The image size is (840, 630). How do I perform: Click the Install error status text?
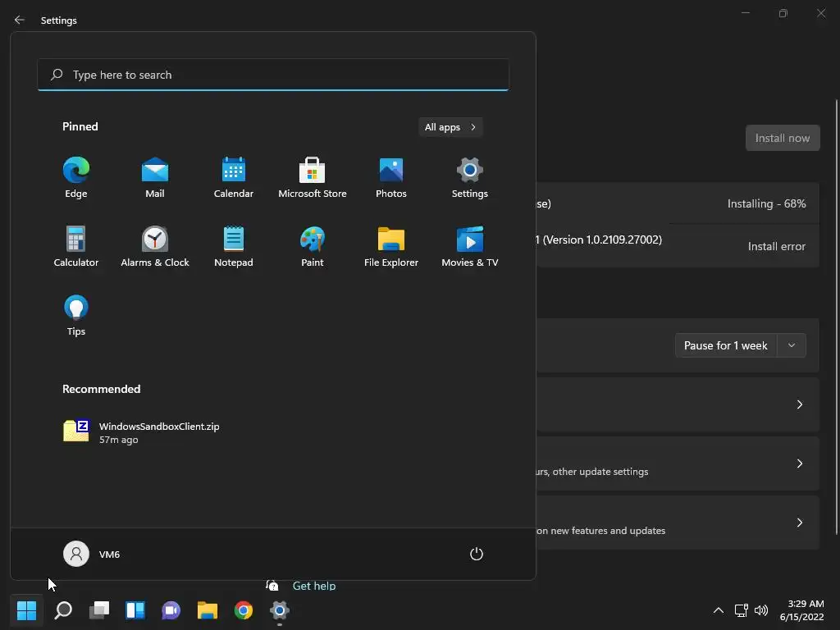(777, 246)
